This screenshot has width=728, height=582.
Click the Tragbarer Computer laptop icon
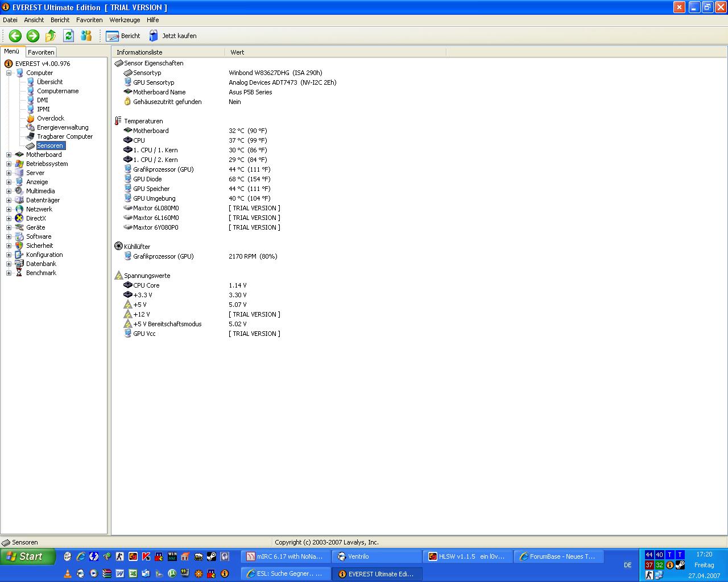(x=31, y=136)
